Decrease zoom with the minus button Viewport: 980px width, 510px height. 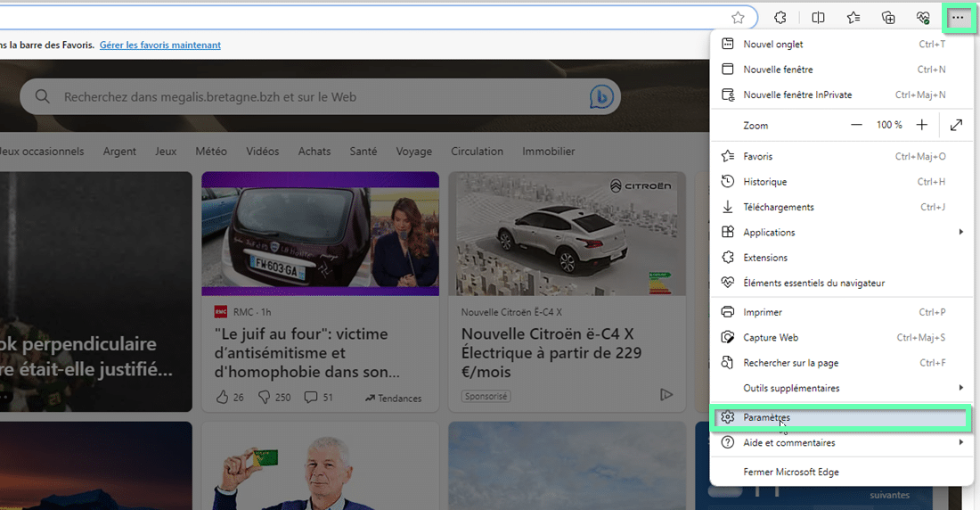[x=856, y=125]
